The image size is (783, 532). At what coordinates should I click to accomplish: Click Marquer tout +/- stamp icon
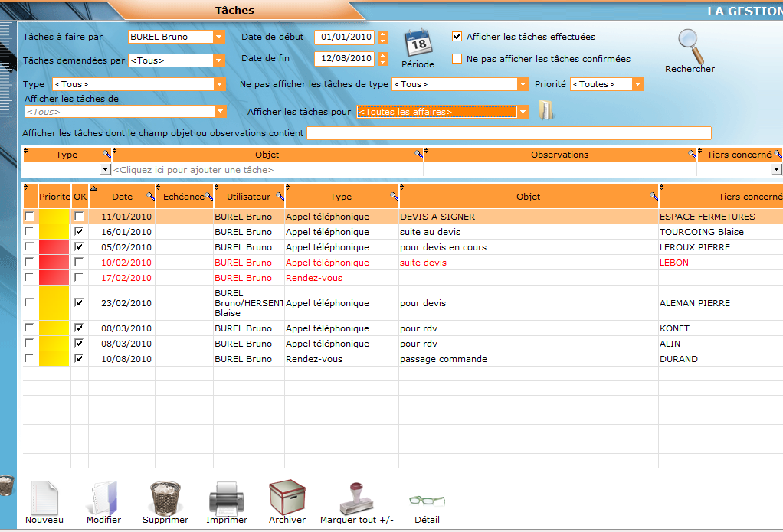tap(356, 498)
